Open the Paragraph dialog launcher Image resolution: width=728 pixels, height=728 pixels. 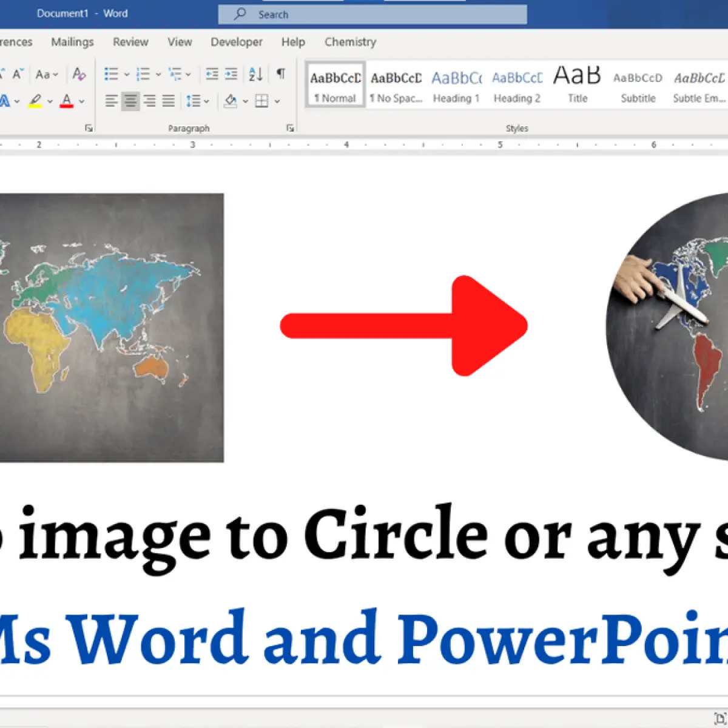[290, 128]
